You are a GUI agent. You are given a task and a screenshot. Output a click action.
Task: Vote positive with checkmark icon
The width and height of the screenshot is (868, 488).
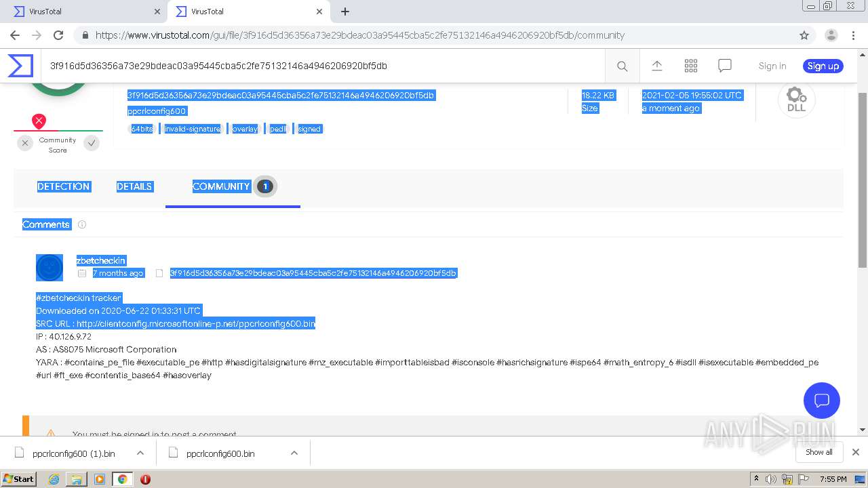tap(92, 143)
